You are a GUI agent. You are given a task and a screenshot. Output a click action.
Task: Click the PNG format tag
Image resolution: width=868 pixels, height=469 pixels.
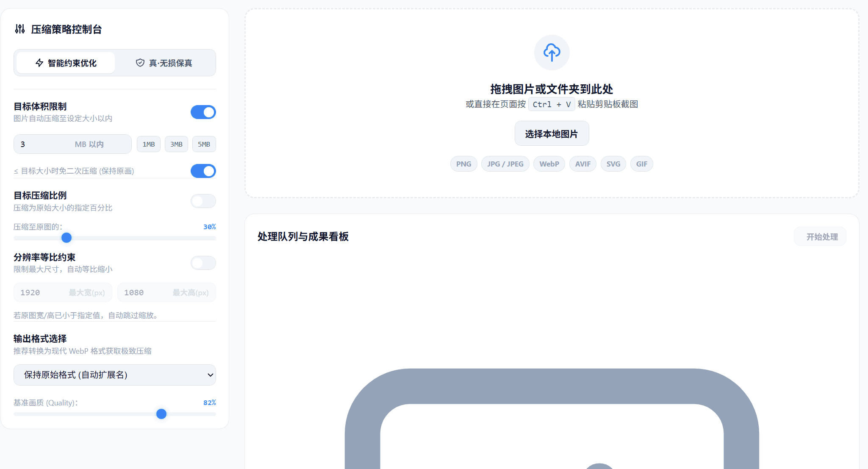[x=463, y=164]
